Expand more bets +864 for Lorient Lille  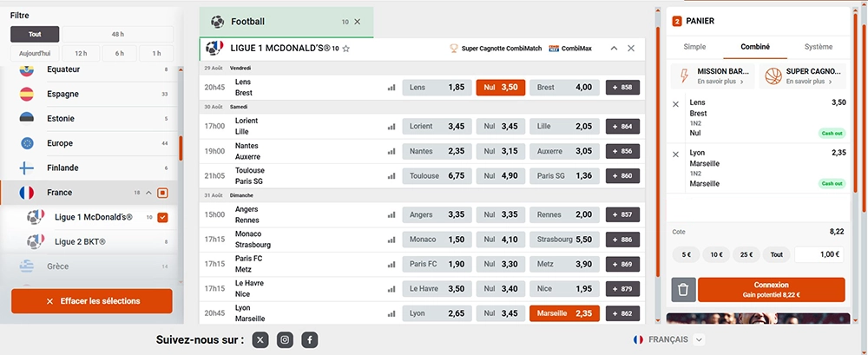[622, 126]
